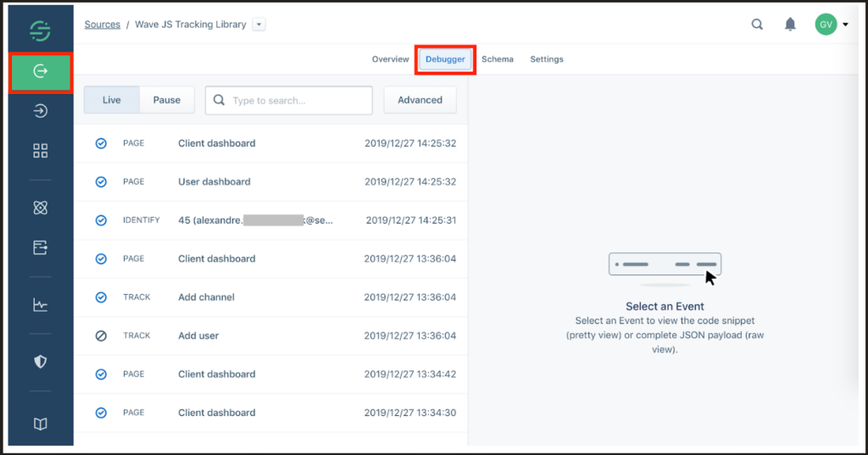
Task: Click the Advanced button
Action: [x=420, y=100]
